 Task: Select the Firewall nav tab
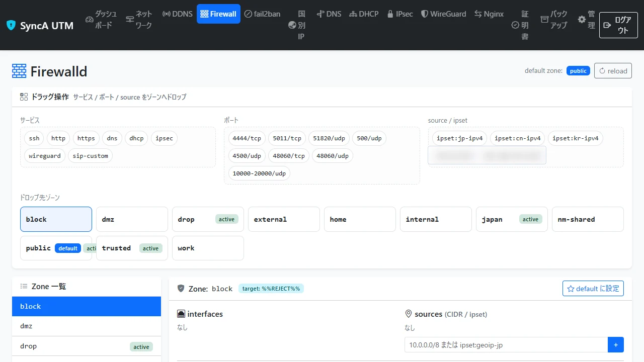[218, 14]
